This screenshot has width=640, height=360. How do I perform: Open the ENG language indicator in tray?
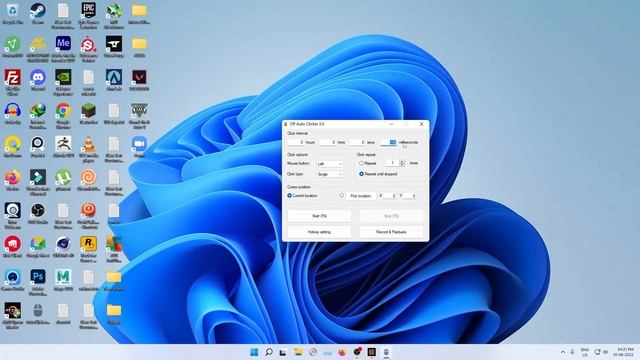coord(585,352)
